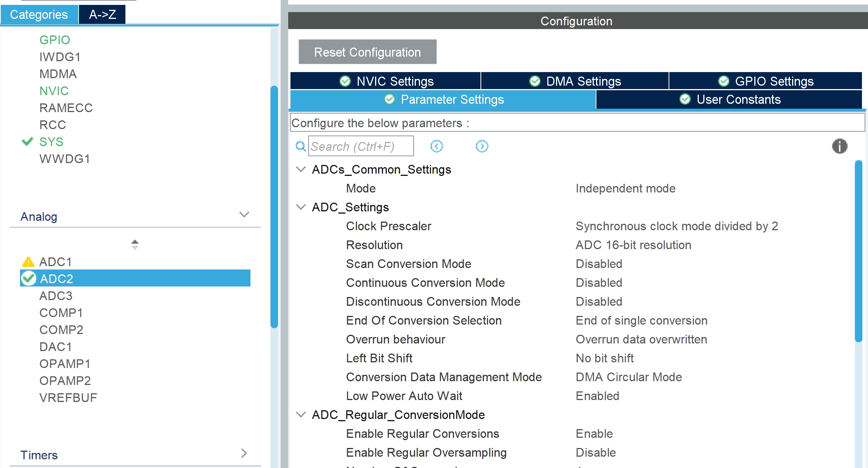Click the Search (Ctrl+F) field
This screenshot has width=868, height=468.
pyautogui.click(x=361, y=146)
